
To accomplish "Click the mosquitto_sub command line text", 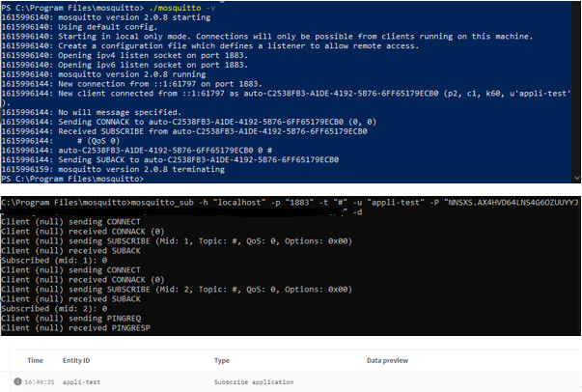I will (290, 203).
